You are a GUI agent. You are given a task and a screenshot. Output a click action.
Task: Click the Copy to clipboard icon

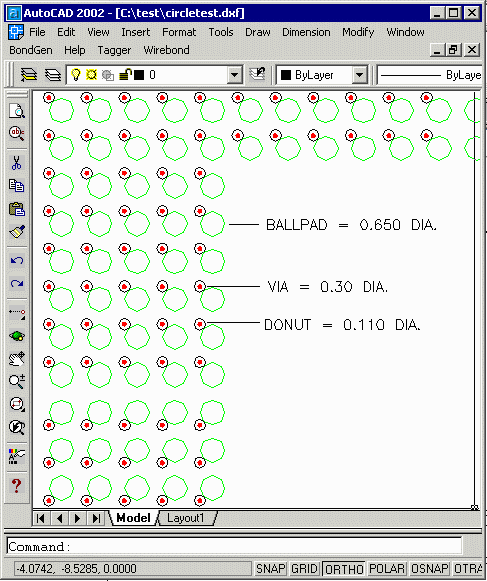17,185
